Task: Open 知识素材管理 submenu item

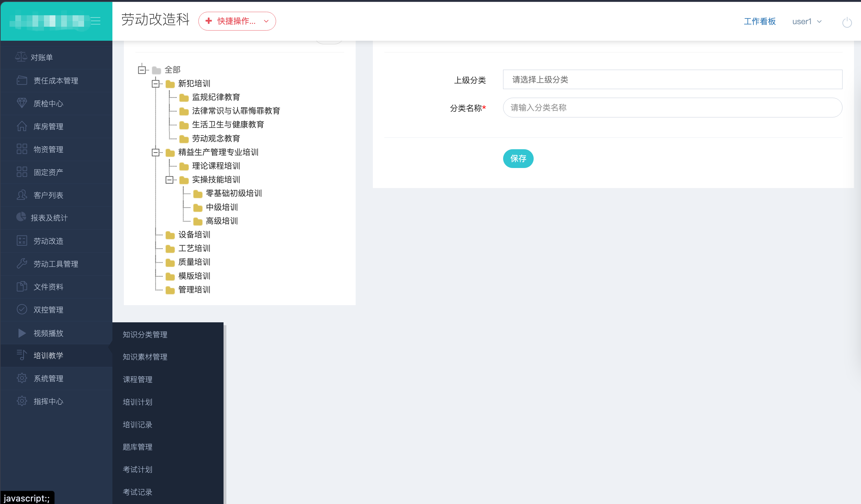Action: coord(145,357)
